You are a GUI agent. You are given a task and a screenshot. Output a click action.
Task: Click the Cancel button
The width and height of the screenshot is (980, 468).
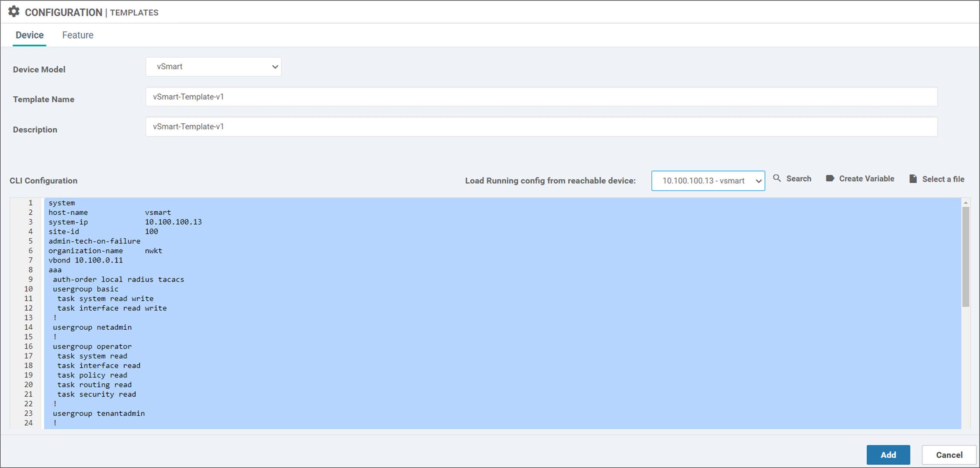click(x=949, y=455)
